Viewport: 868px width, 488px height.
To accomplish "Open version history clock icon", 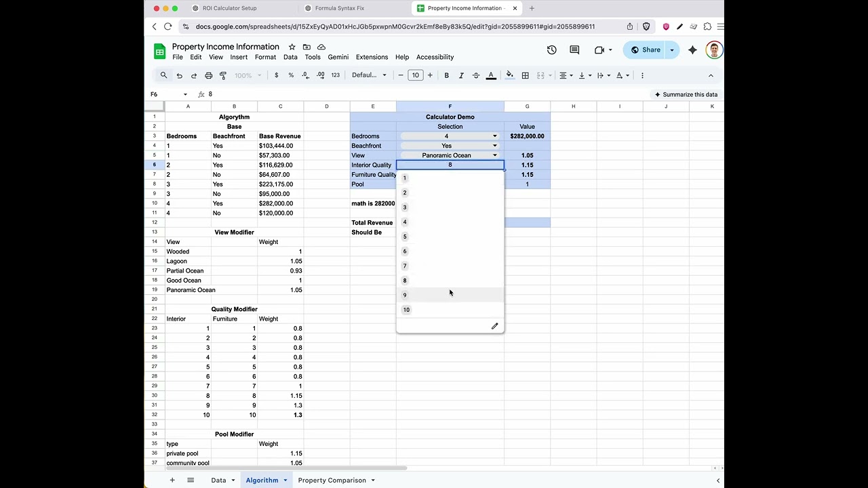I will point(551,49).
